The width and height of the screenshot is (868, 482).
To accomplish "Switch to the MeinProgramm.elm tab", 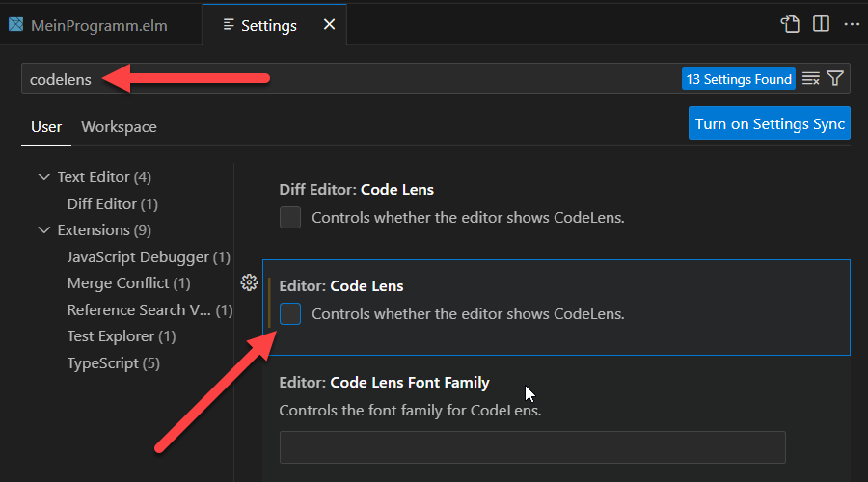I will (100, 25).
